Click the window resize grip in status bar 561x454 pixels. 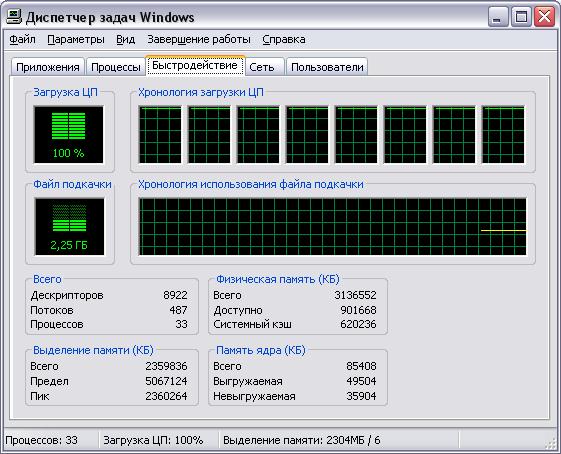pos(551,444)
